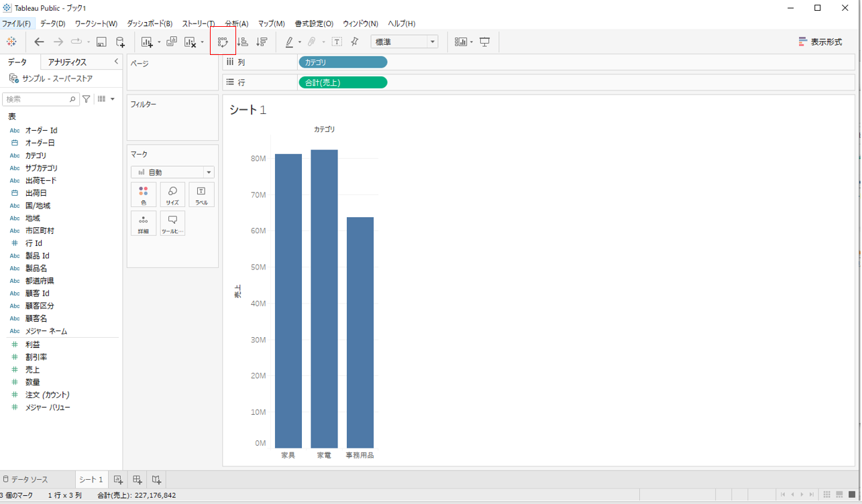Viewport: 862px width, 504px height.
Task: Sort bars descending by 売上
Action: [x=262, y=42]
